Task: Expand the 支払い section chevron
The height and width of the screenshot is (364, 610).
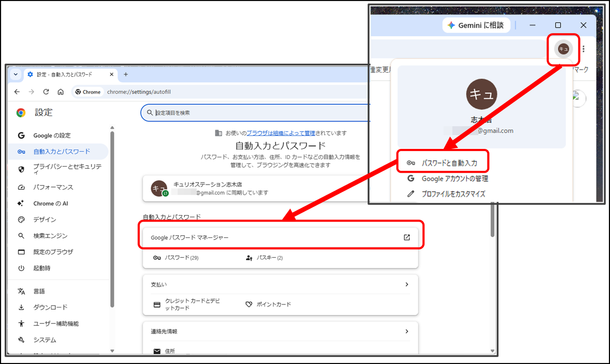Action: click(x=407, y=285)
